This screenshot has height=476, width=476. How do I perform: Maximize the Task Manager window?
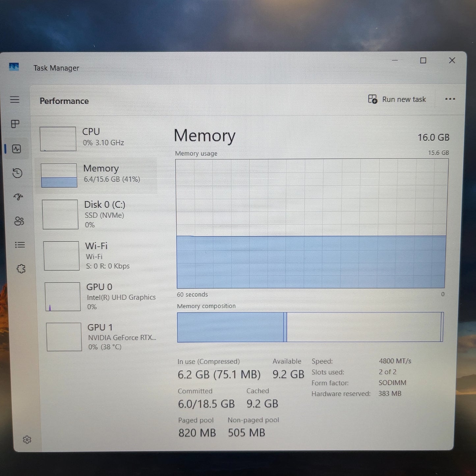click(x=423, y=61)
